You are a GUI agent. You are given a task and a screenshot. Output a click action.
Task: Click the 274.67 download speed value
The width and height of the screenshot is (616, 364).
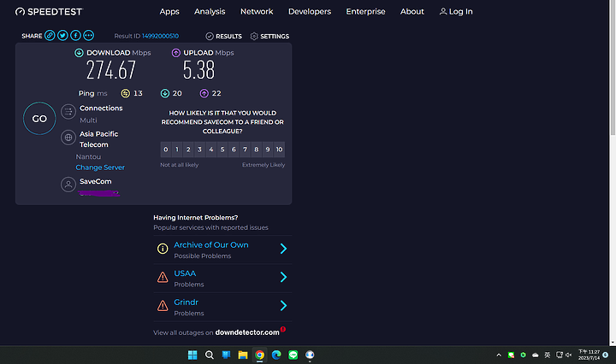pyautogui.click(x=111, y=71)
